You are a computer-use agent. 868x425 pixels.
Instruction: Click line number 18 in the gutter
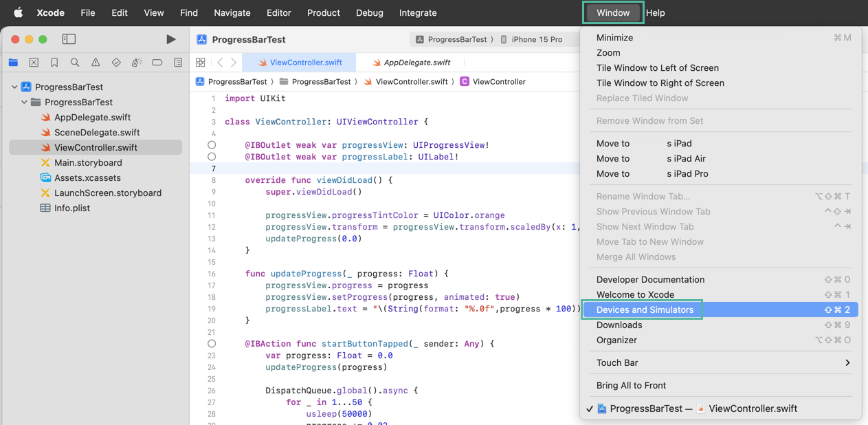pyautogui.click(x=212, y=297)
